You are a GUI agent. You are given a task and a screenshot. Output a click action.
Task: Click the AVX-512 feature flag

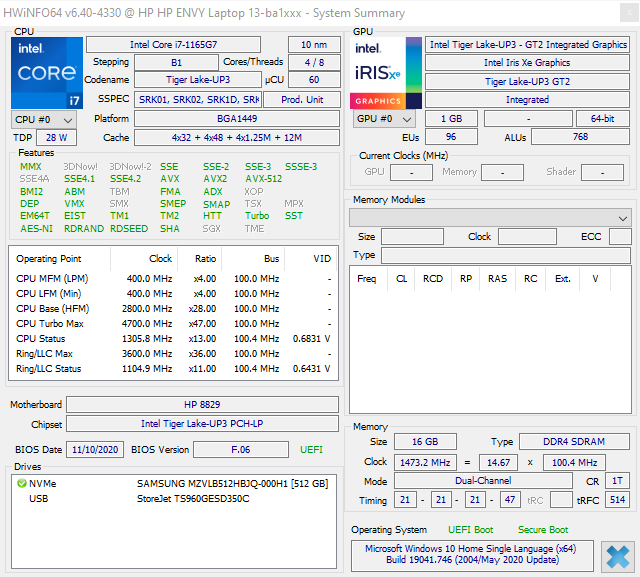(263, 179)
